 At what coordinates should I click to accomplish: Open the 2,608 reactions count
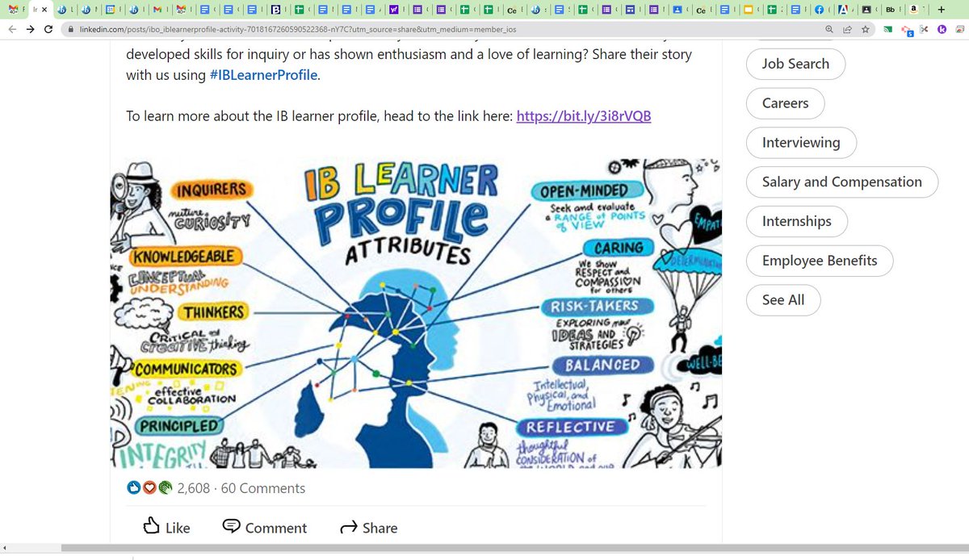click(194, 488)
